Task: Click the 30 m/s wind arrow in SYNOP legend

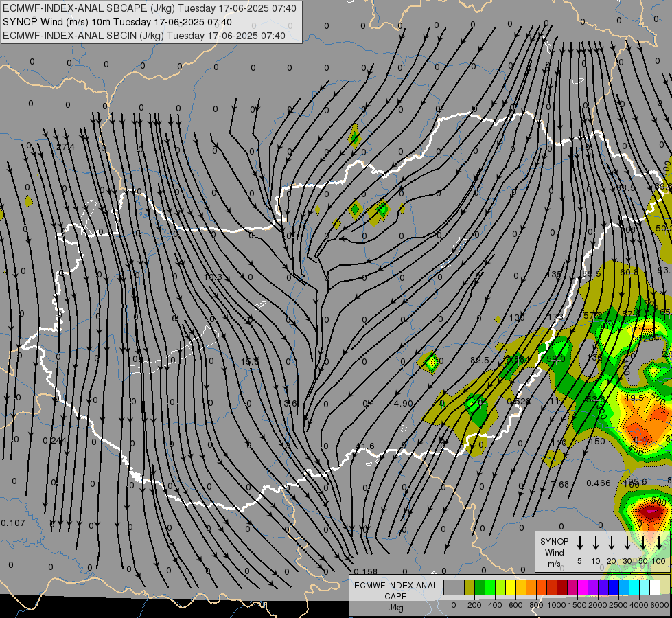Action: point(627,543)
